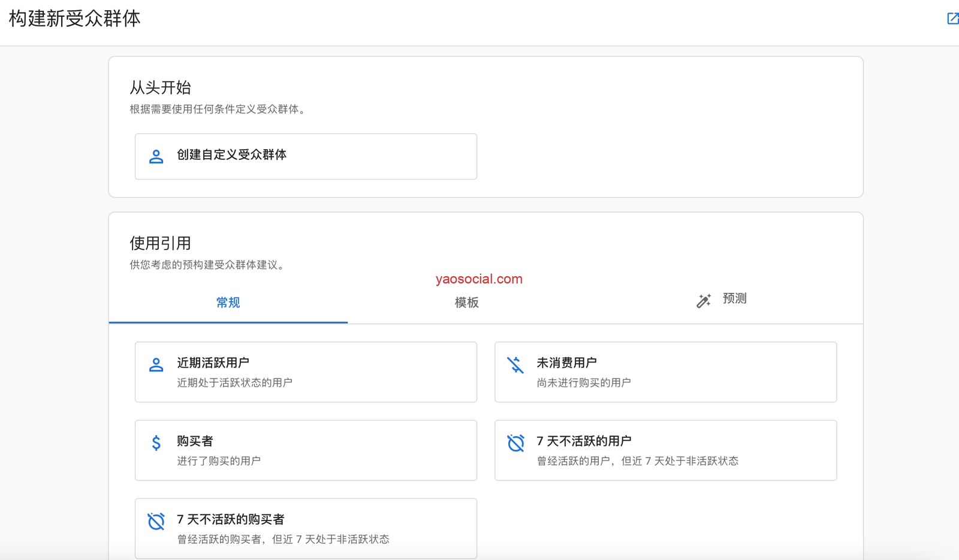Switch to the 常规 tab
The height and width of the screenshot is (560, 959).
(228, 302)
